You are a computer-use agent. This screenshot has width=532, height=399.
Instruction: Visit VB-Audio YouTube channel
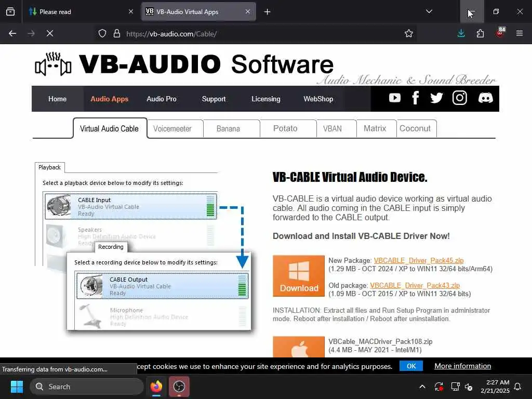tap(395, 98)
